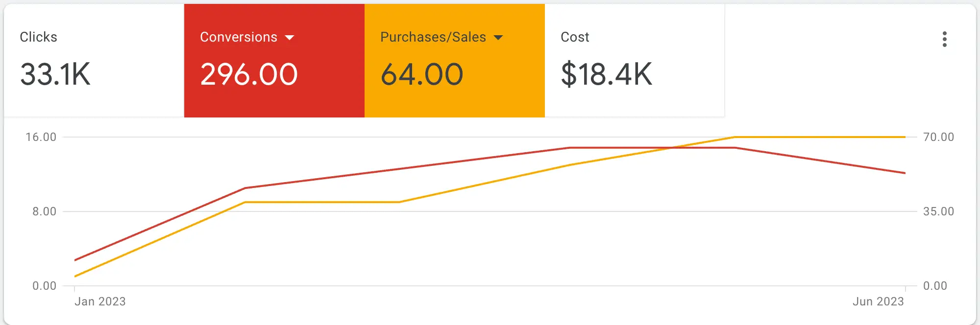
Task: Click the yellow line's starting point at Jan 2023
Action: pos(75,277)
